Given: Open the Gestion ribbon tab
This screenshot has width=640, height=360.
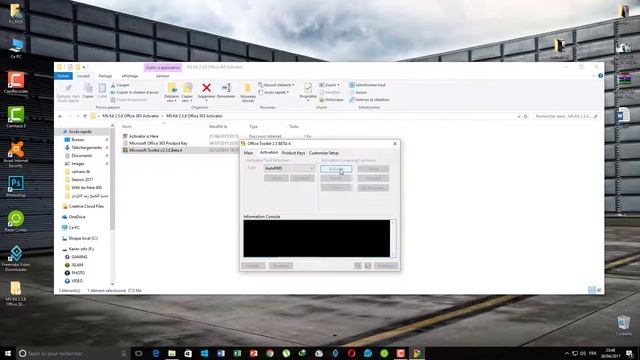Looking at the screenshot, I should point(162,76).
